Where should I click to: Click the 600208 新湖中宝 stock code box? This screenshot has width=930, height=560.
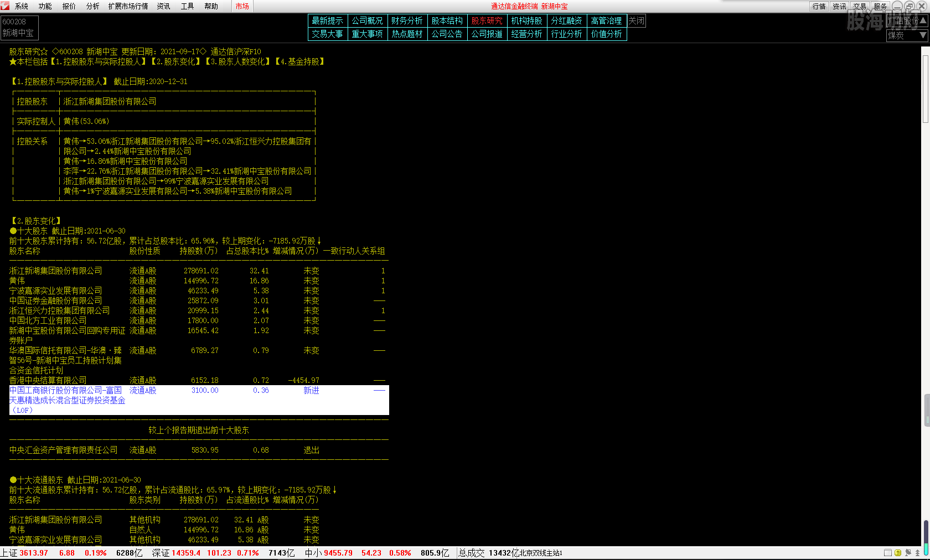[19, 28]
